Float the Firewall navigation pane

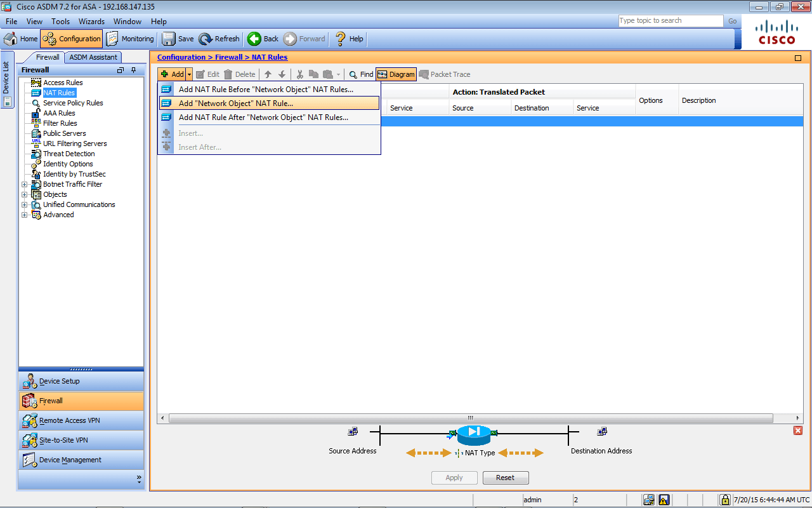click(x=121, y=70)
